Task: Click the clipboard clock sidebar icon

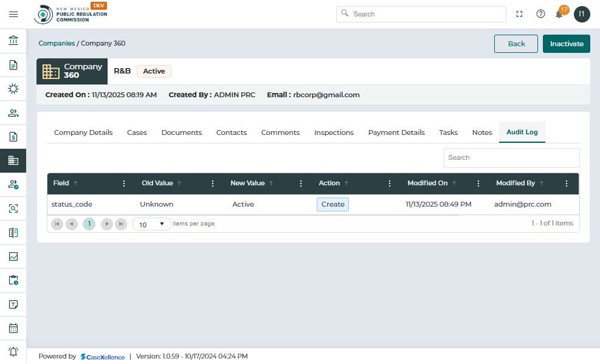Action: coord(13,280)
